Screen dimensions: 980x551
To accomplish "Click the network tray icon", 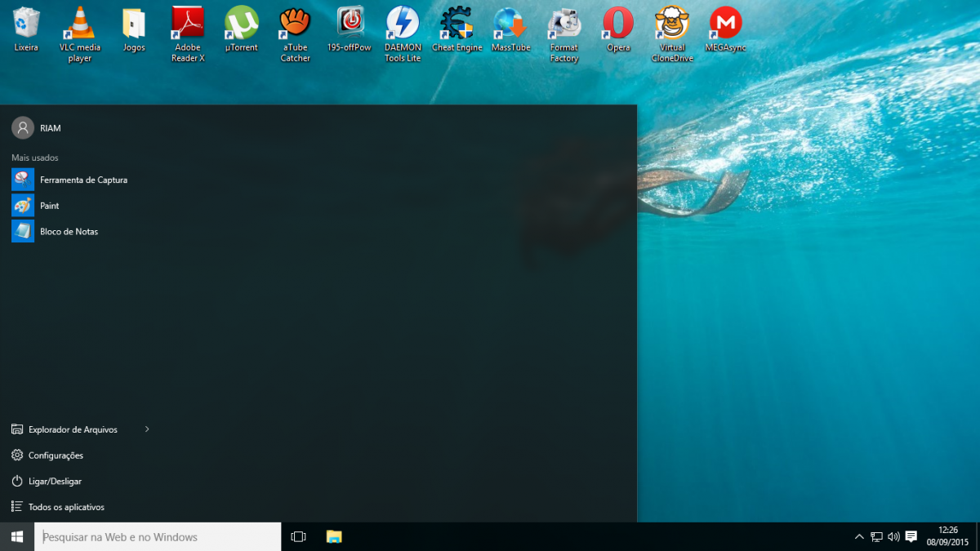I will tap(876, 536).
